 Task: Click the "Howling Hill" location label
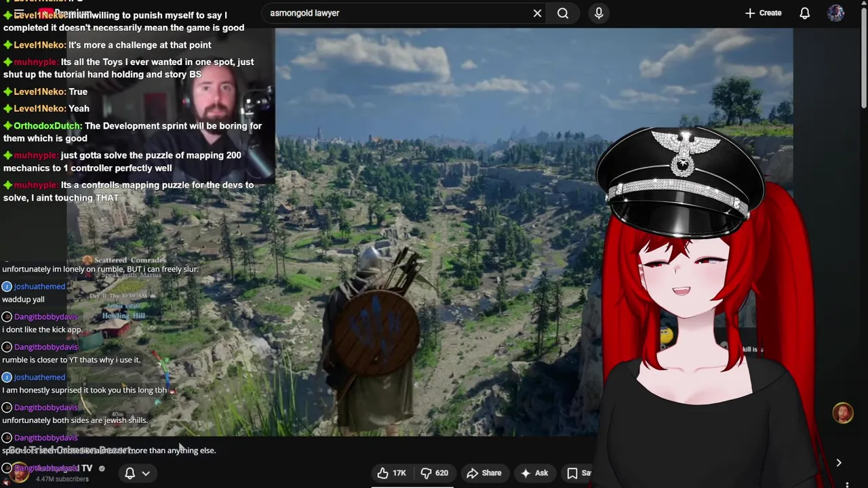coord(125,316)
